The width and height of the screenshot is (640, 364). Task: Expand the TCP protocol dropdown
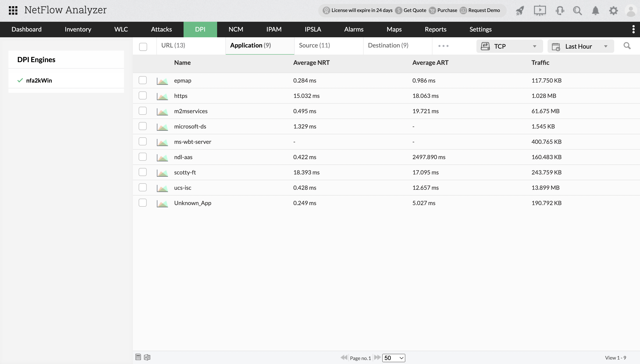pos(509,46)
